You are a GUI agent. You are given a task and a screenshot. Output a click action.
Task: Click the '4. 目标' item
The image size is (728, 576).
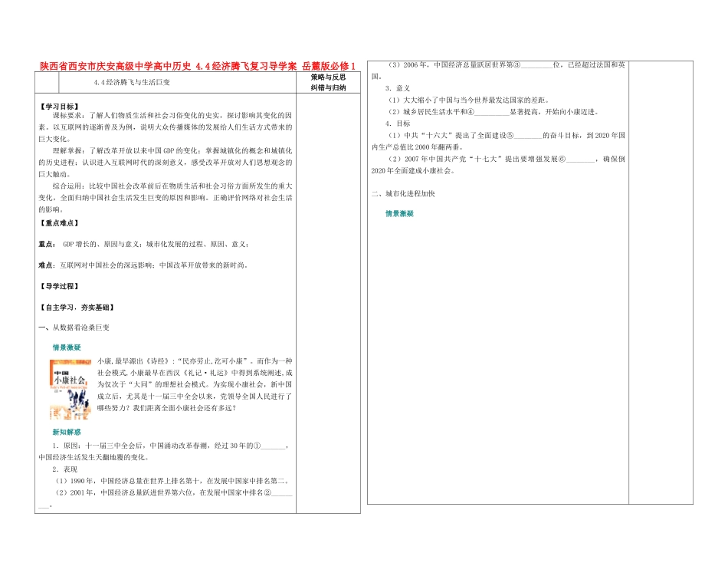(398, 123)
